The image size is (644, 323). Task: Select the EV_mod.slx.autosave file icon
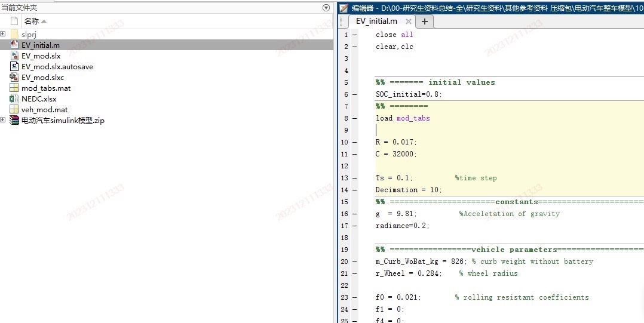[14, 66]
